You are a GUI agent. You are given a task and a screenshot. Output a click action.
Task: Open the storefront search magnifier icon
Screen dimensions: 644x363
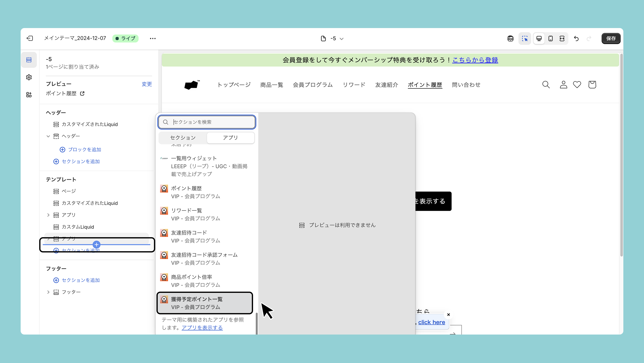(546, 85)
